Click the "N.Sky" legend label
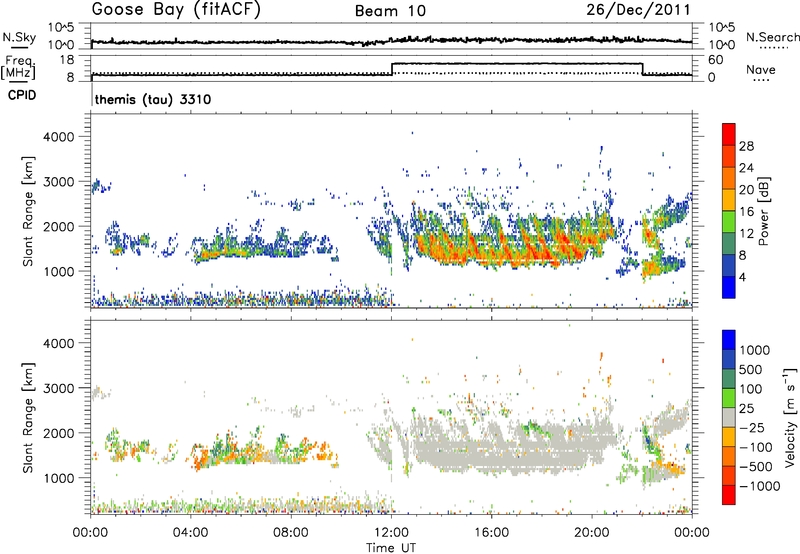The image size is (800, 554). (19, 37)
